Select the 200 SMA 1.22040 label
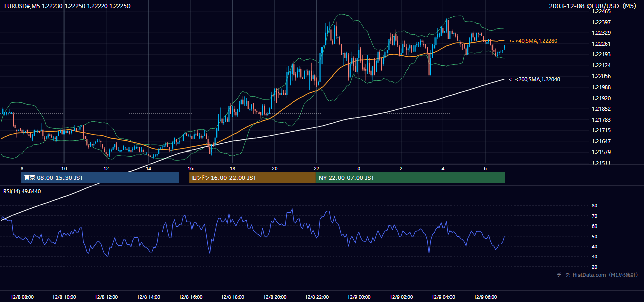Screen dimensions: 644x302 pos(535,79)
